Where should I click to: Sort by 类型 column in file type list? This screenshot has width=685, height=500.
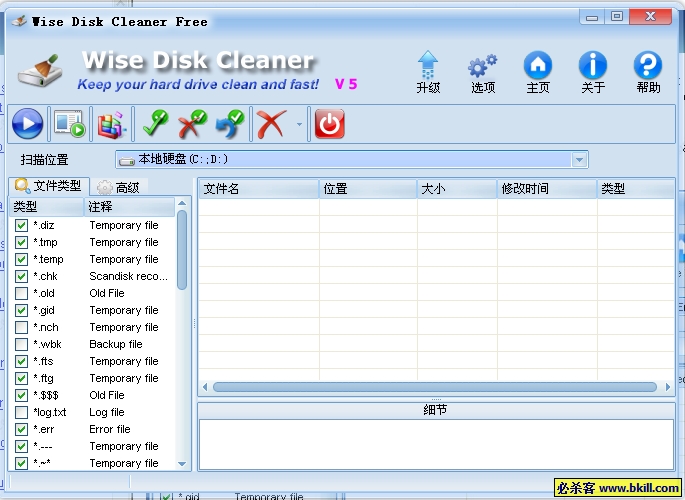pos(47,207)
